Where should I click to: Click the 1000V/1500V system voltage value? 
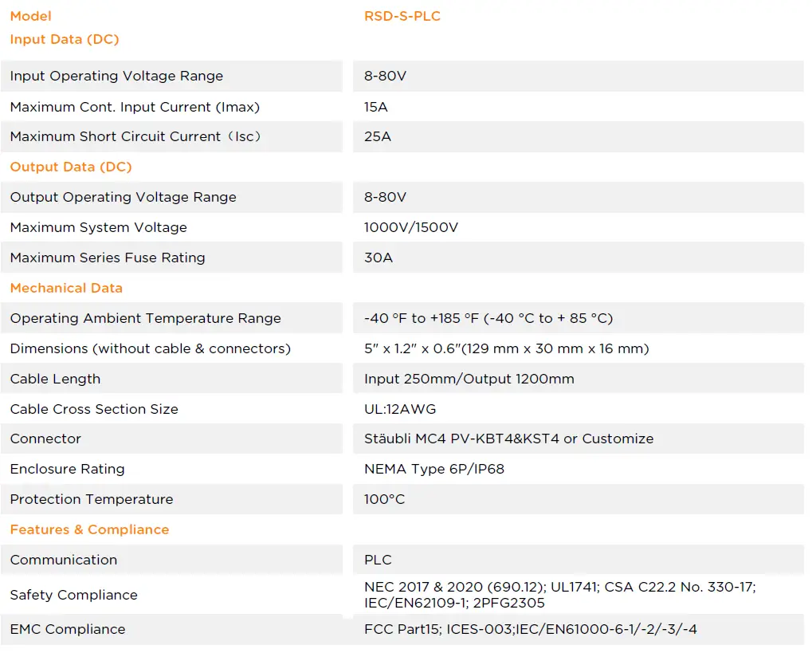coord(411,227)
